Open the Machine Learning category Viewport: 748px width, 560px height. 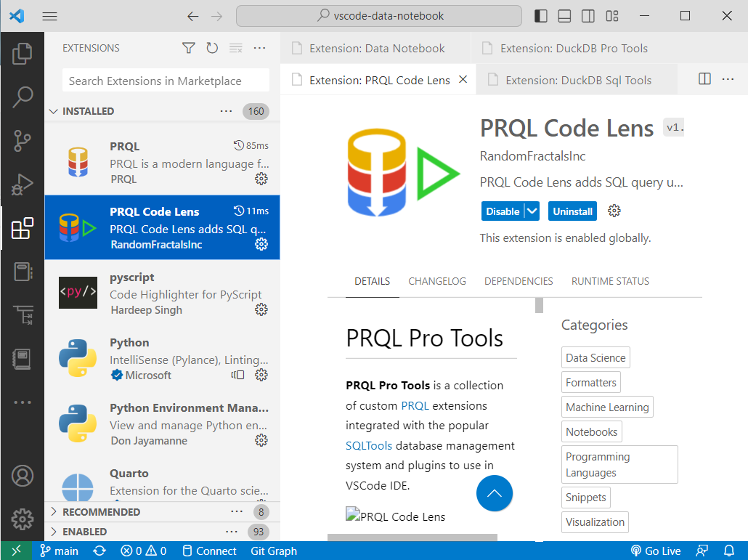[607, 407]
